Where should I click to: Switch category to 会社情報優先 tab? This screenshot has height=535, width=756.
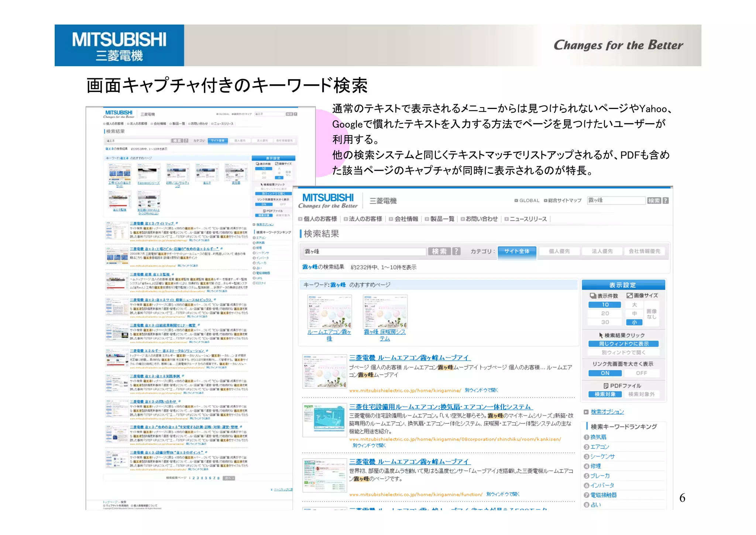[645, 251]
